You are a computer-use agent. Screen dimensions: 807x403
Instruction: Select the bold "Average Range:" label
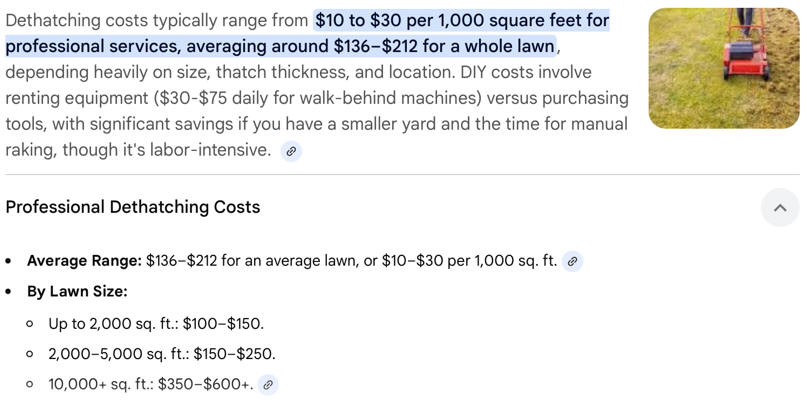coord(84,261)
